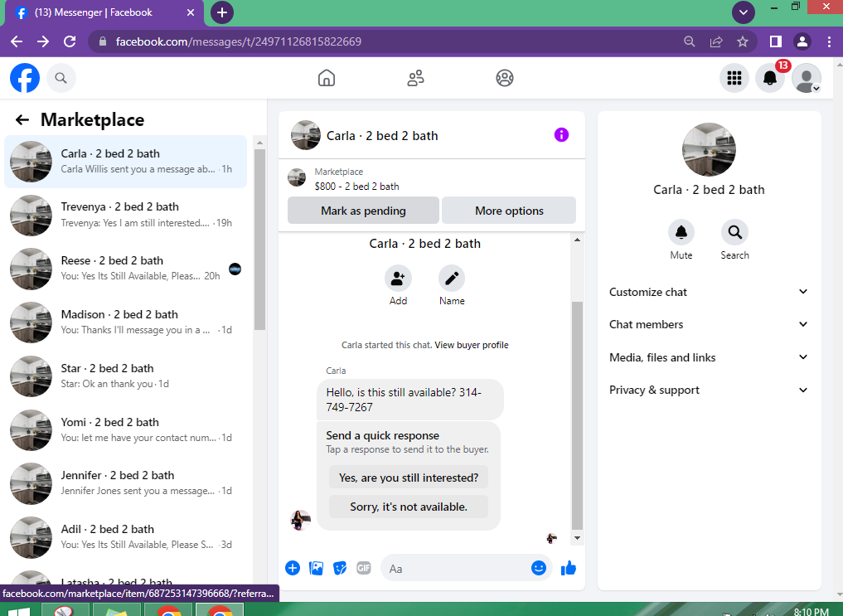The width and height of the screenshot is (843, 616).
Task: Click Carla's message 'Hello, is this still available?'
Action: pos(410,400)
